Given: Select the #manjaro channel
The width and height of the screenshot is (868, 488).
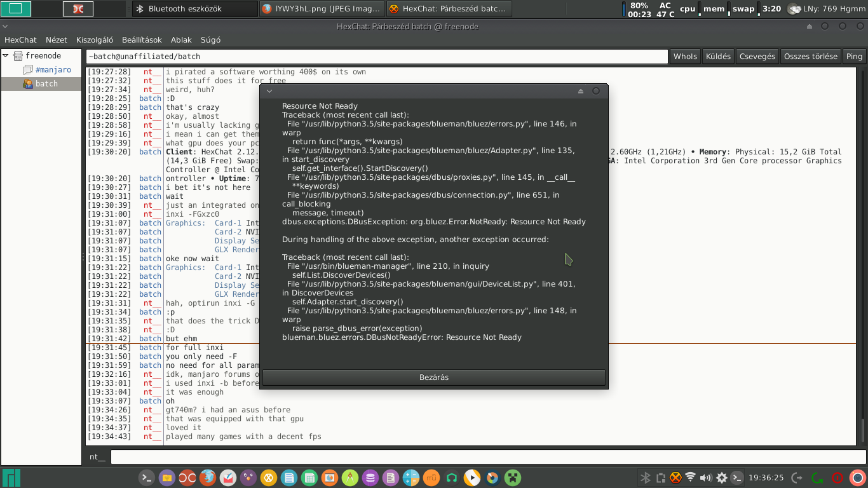Looking at the screenshot, I should [x=53, y=70].
